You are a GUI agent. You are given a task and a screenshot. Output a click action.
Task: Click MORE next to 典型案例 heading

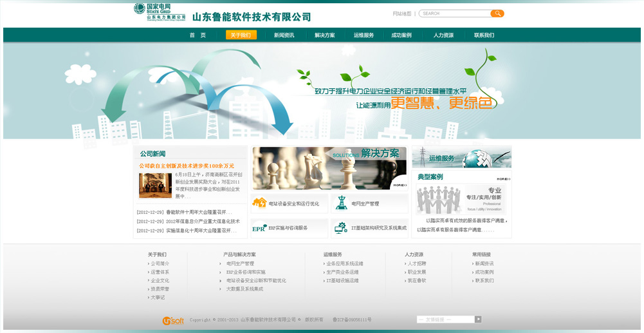503,178
